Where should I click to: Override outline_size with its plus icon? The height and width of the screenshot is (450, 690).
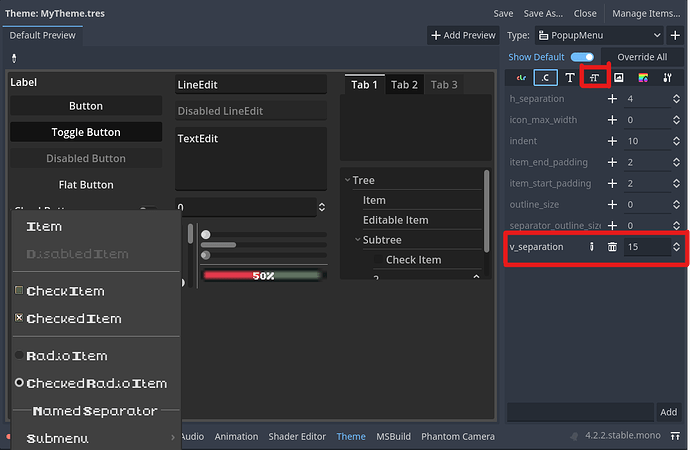[612, 204]
